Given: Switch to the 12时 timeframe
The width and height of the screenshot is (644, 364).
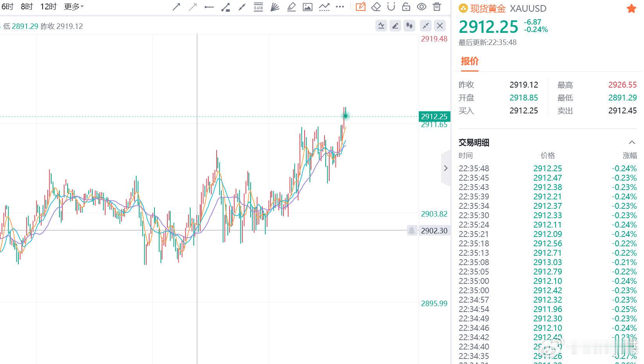Looking at the screenshot, I should 48,7.
